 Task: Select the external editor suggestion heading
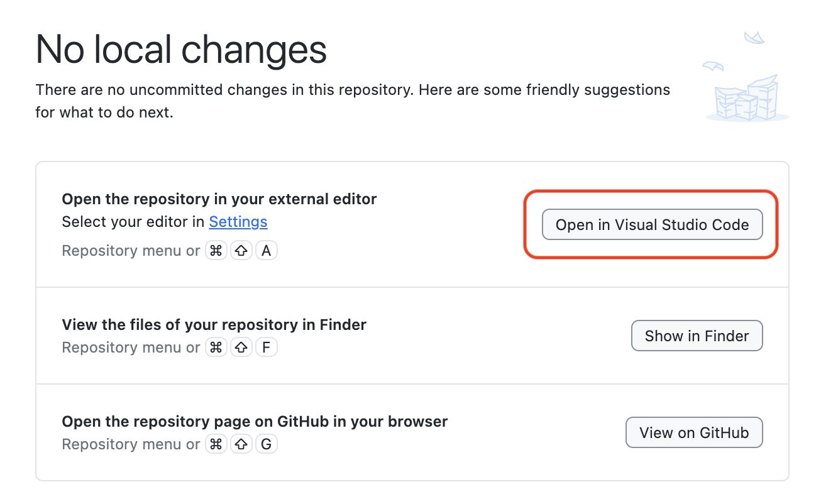click(x=219, y=199)
